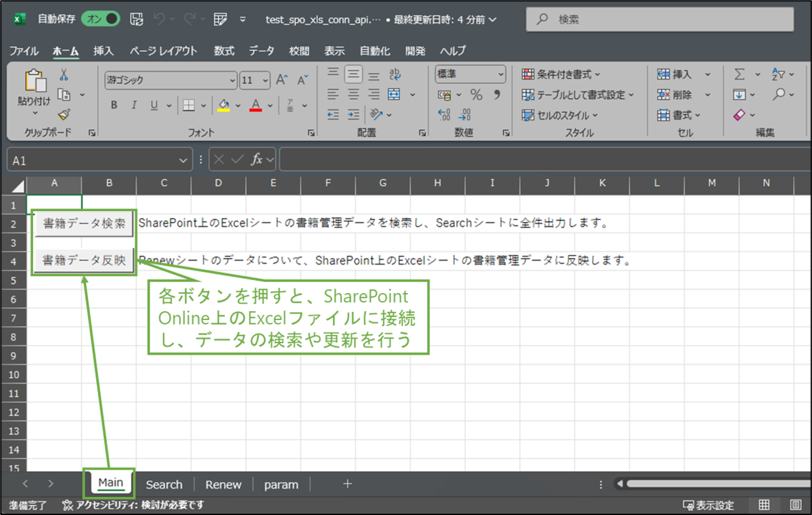Click the Copy icon in clipboard group
Screen dimensions: 812x515
coord(64,95)
